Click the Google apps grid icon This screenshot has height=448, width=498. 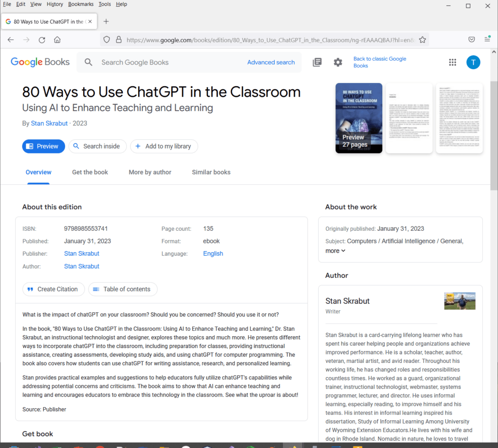click(452, 62)
